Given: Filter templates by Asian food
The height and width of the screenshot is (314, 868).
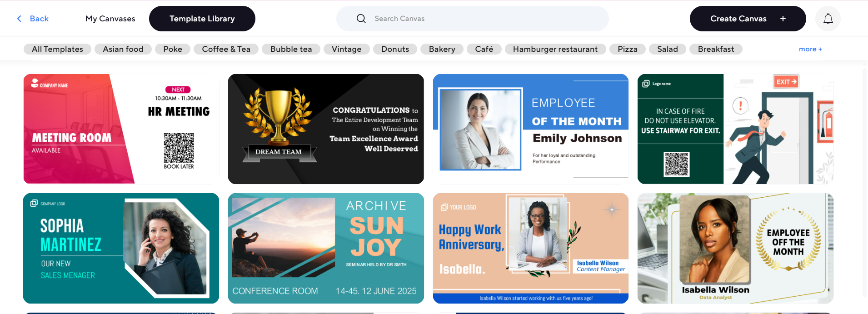Looking at the screenshot, I should point(123,49).
